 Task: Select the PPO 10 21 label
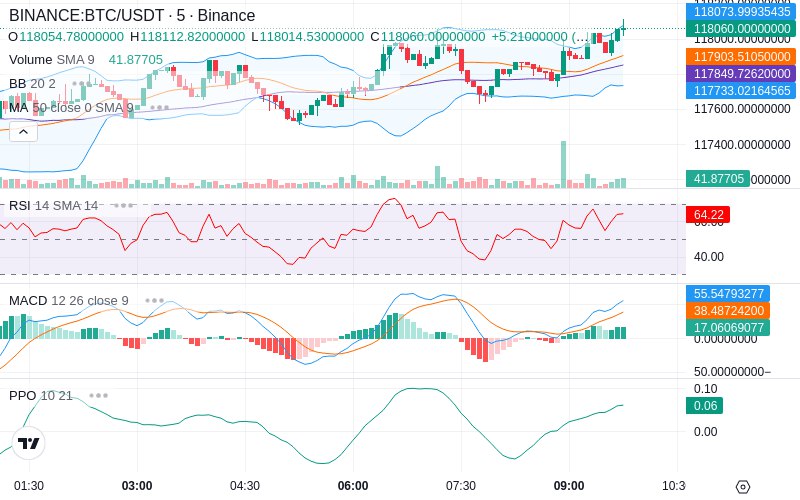pyautogui.click(x=41, y=395)
